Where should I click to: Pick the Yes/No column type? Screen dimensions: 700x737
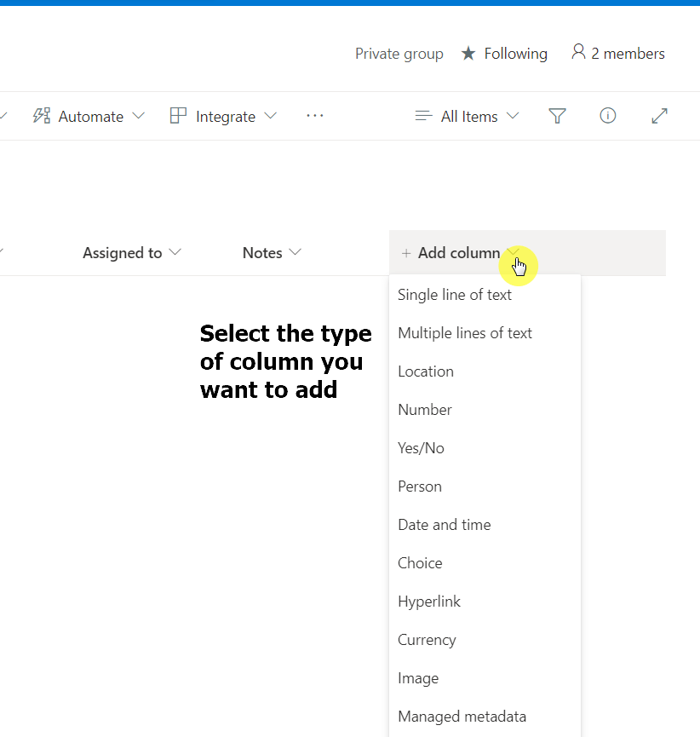coord(485,448)
